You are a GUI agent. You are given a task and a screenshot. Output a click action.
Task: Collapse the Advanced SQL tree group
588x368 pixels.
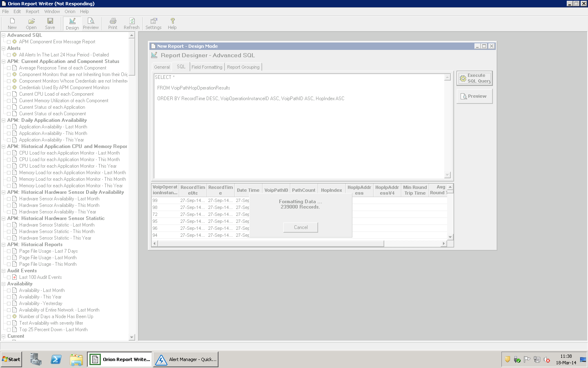pyautogui.click(x=3, y=35)
